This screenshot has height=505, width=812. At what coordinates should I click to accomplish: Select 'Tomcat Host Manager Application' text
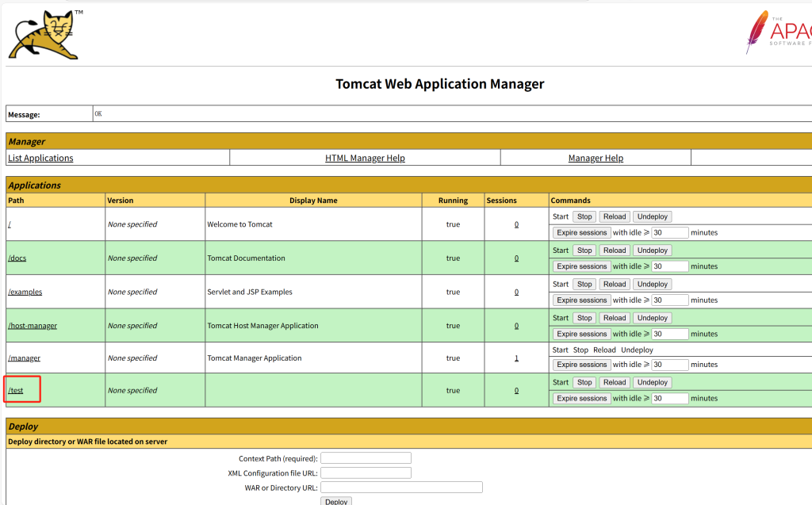262,325
